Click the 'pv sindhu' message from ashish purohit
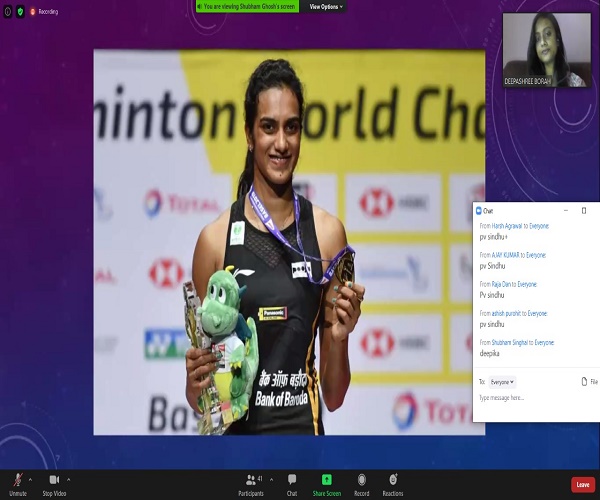Image resolution: width=600 pixels, height=500 pixels. [492, 324]
